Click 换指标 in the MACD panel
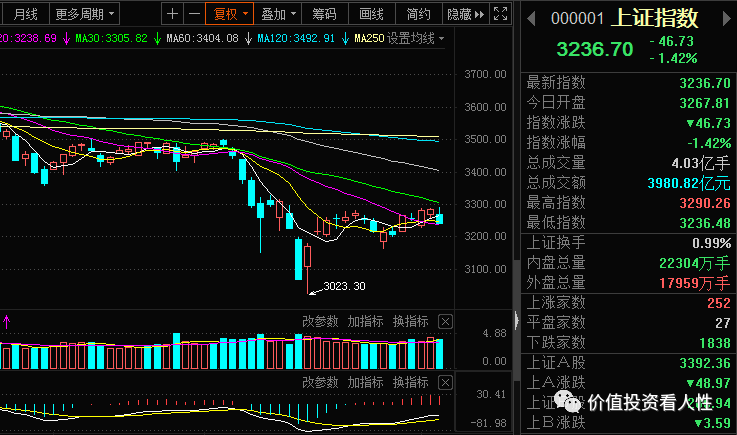The width and height of the screenshot is (737, 435). 410,382
